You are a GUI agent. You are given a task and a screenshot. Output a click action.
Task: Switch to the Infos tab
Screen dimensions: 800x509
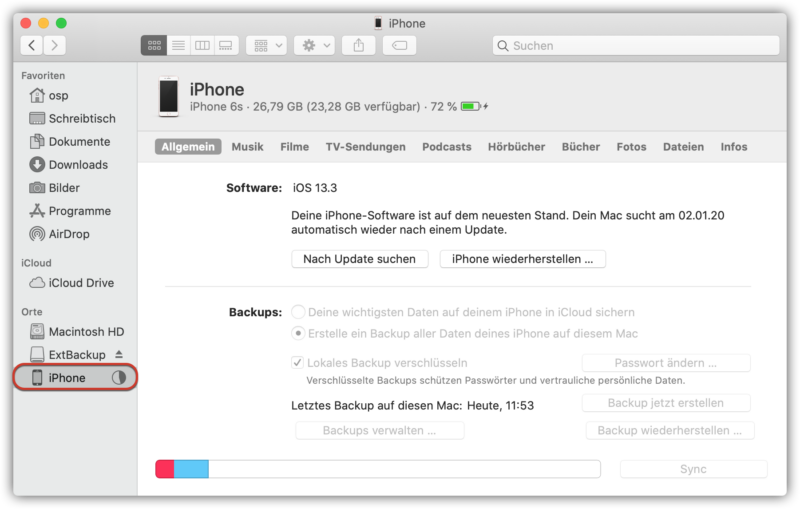(x=734, y=147)
